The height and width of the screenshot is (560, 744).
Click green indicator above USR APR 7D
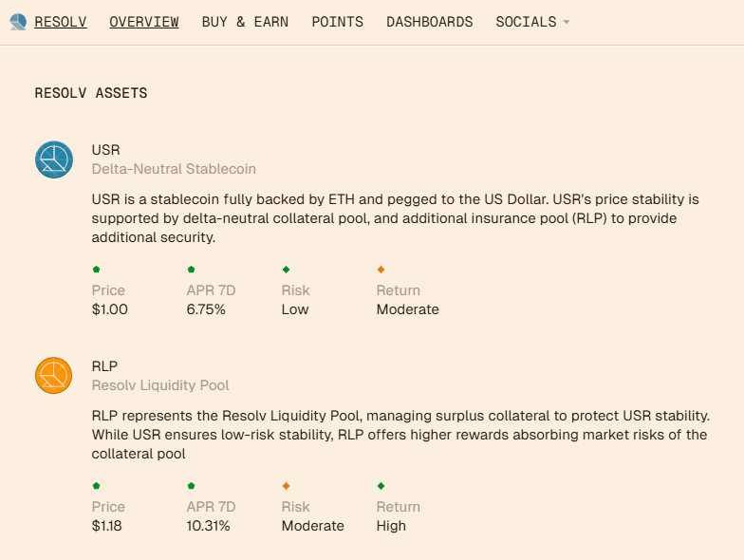pyautogui.click(x=191, y=270)
